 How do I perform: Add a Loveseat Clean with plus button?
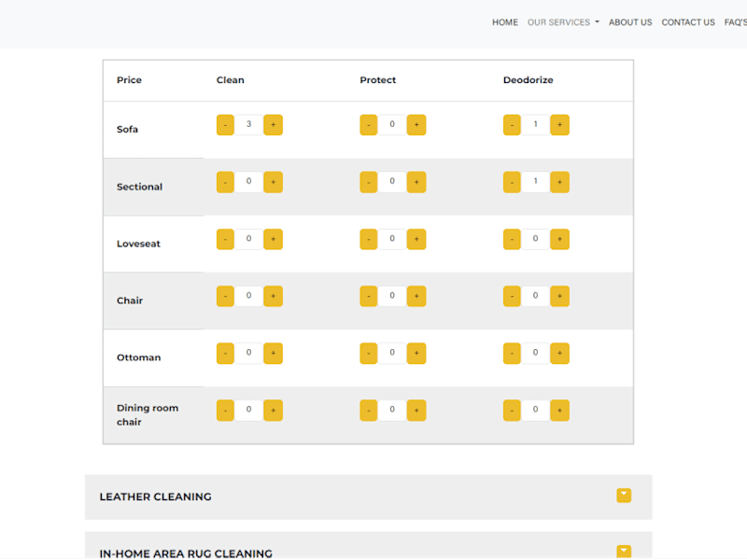273,239
